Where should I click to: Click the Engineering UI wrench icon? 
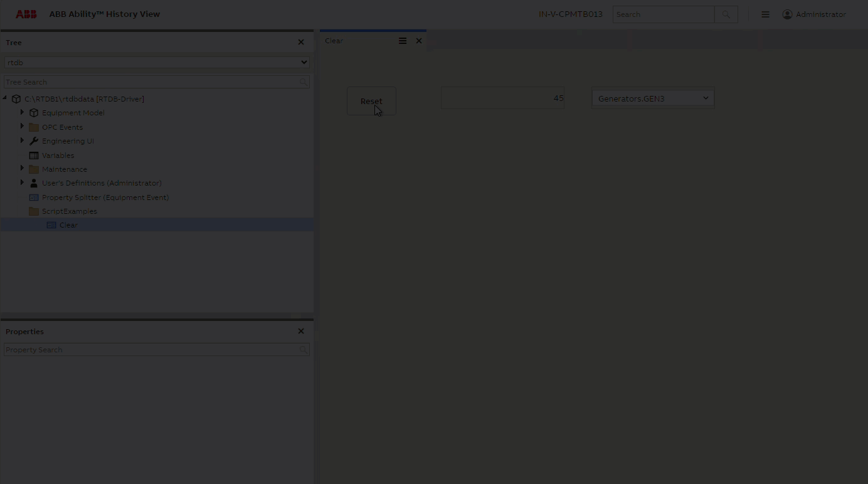tap(34, 141)
